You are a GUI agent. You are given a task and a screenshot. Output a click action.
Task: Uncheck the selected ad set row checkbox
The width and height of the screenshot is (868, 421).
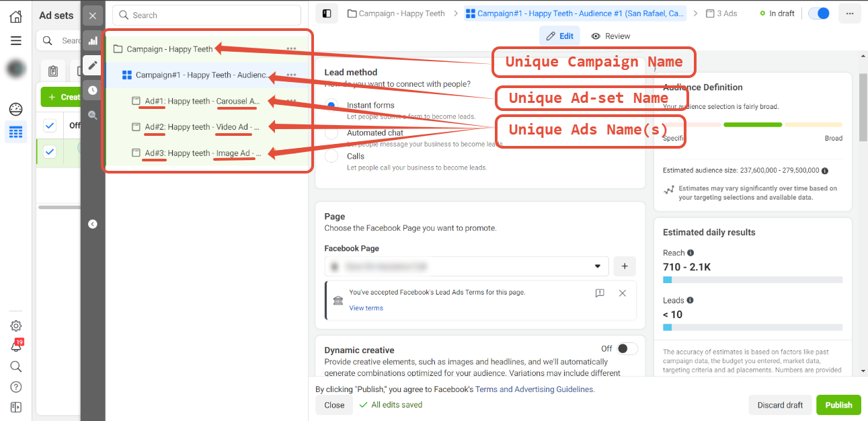(x=50, y=152)
